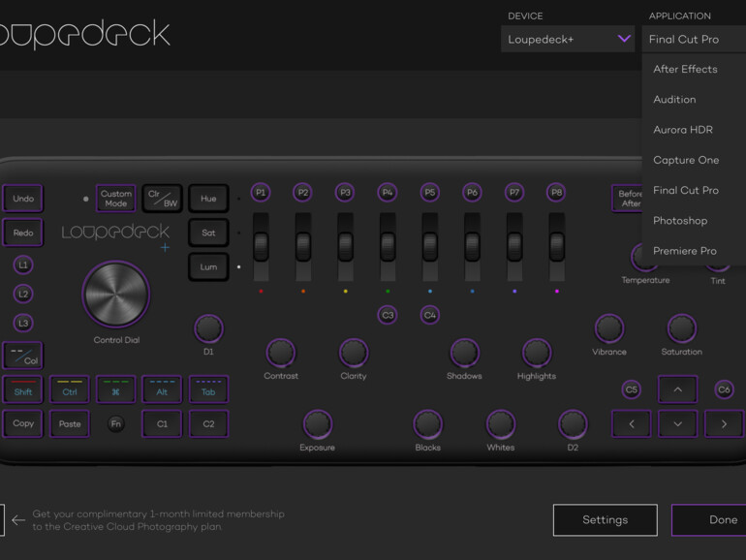This screenshot has height=560, width=746.
Task: Choose Photoshop from application list
Action: (680, 221)
